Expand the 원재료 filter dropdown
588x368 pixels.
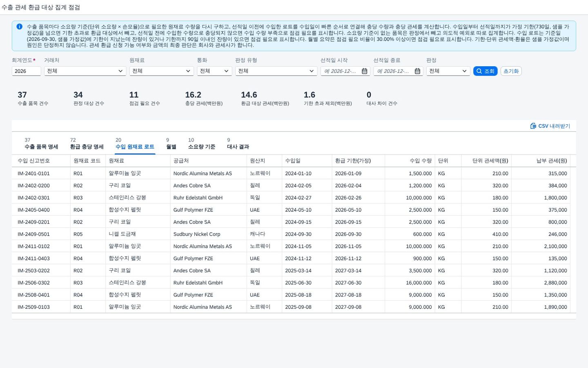(161, 71)
